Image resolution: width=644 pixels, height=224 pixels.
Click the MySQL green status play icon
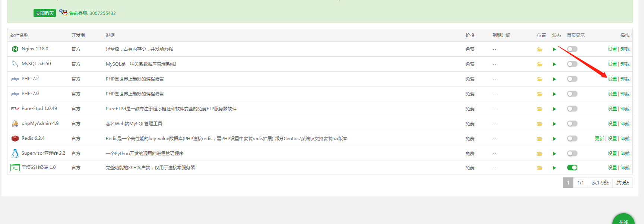tap(554, 64)
